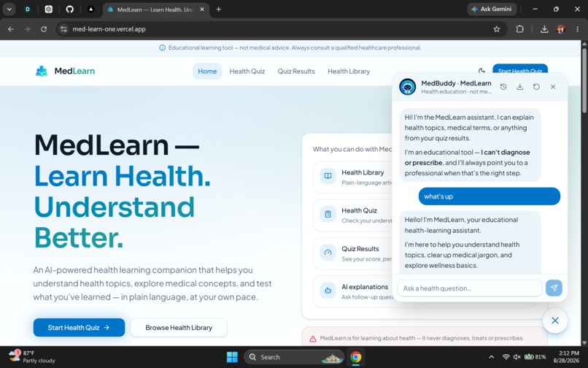This screenshot has height=368, width=588.
Task: Download the MedBuddy chat transcript
Action: click(x=519, y=87)
